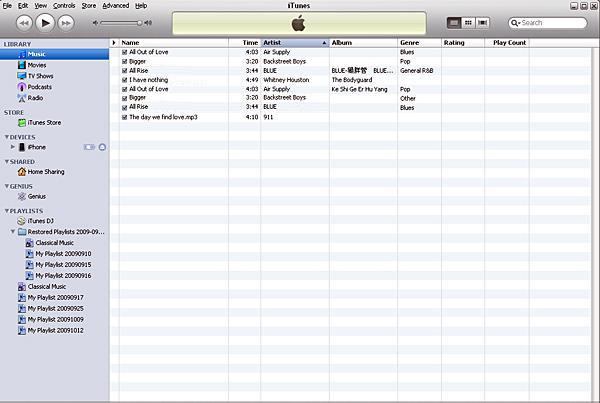Click the low volume speaker icon
Image resolution: width=600 pixels, height=403 pixels.
click(x=95, y=23)
